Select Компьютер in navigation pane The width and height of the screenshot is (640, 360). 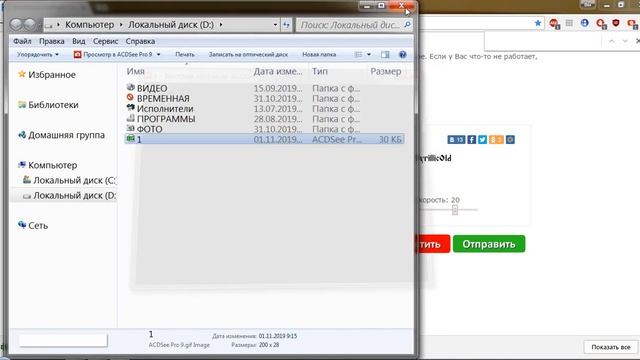[52, 165]
